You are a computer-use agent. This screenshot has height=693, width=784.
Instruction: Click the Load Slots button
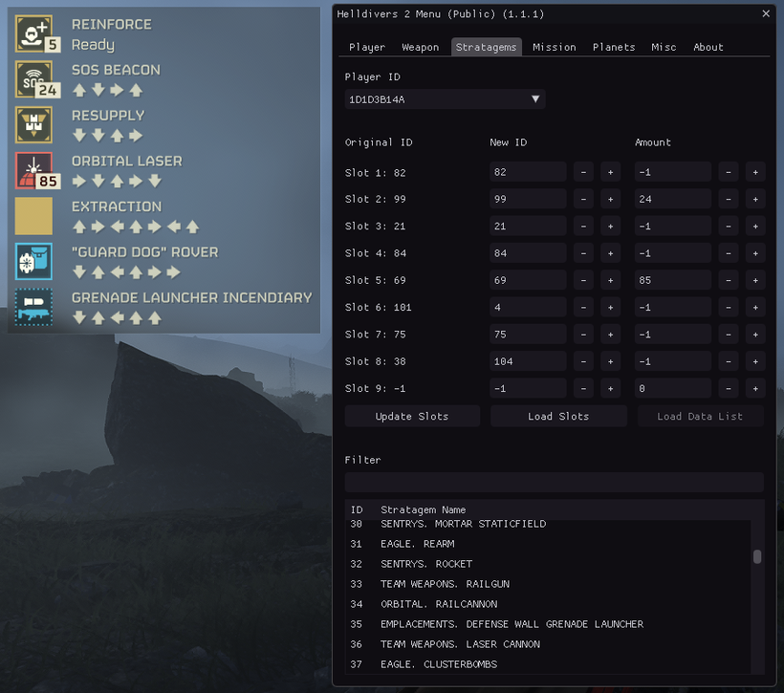click(x=558, y=417)
